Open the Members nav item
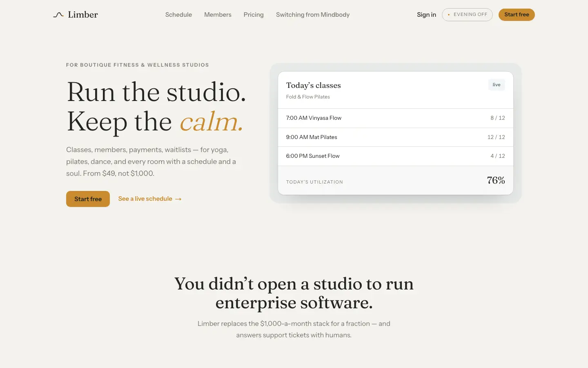Screen dimensions: 588x368 [218, 15]
